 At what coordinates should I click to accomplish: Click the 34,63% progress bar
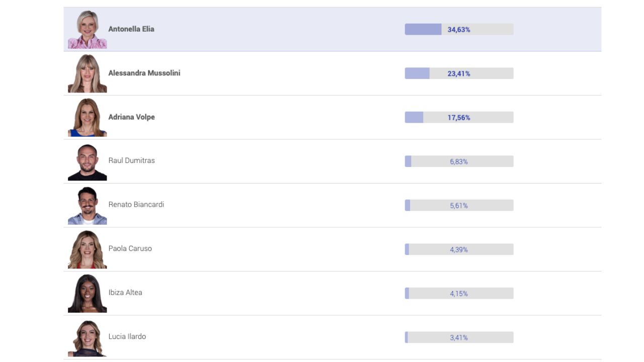[459, 29]
